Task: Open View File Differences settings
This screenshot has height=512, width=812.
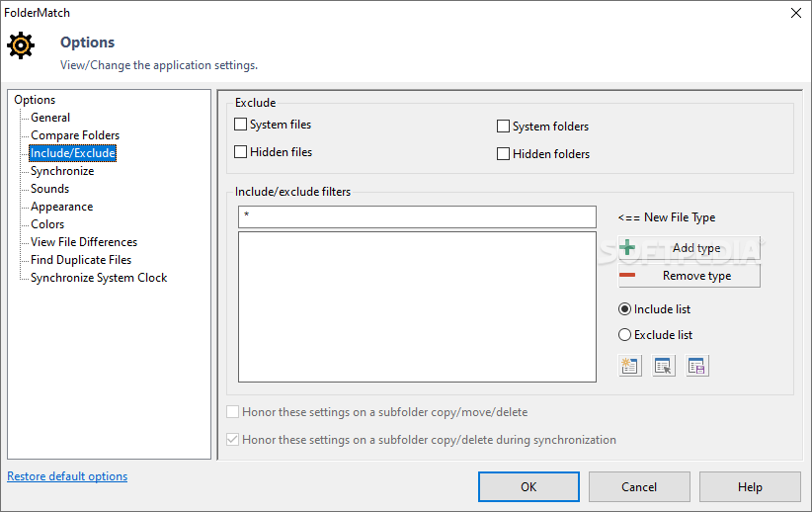Action: pos(84,242)
